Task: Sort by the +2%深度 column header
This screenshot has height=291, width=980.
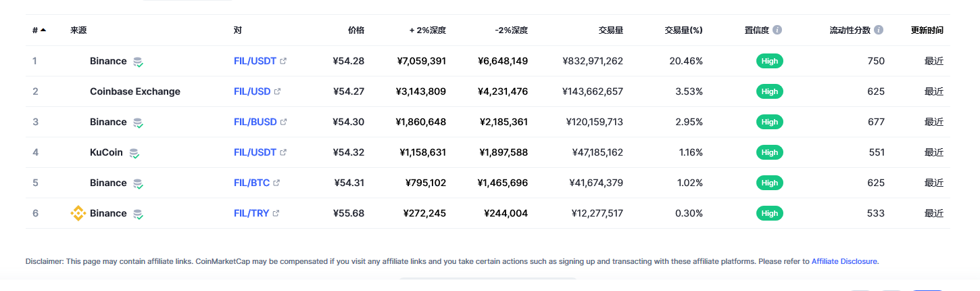Action: (x=427, y=30)
